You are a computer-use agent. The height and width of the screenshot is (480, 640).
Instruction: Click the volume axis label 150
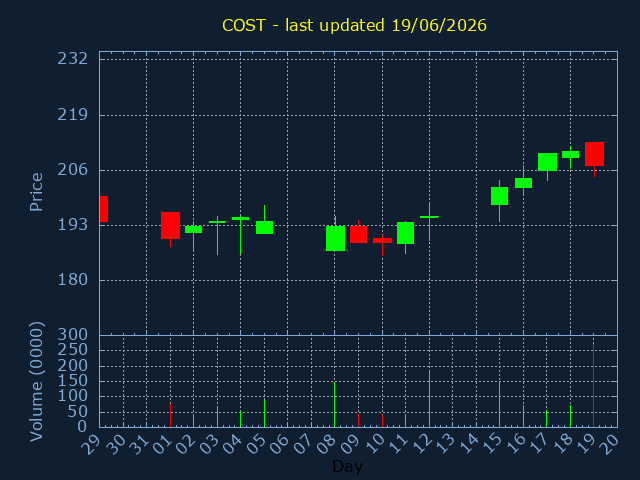coord(73,381)
